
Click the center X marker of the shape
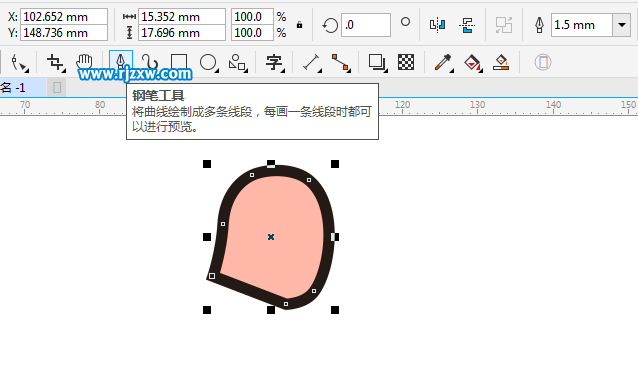tap(271, 237)
